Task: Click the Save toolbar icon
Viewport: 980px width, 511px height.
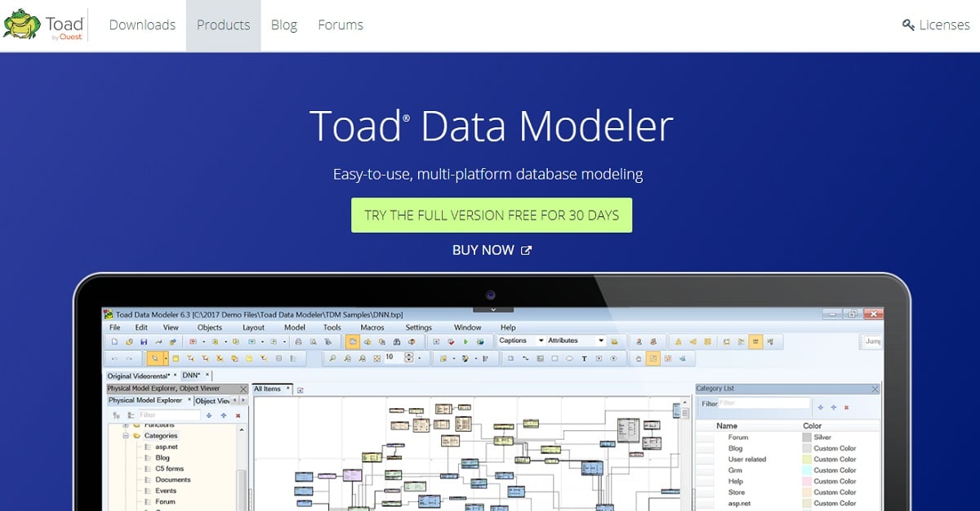Action: [145, 340]
